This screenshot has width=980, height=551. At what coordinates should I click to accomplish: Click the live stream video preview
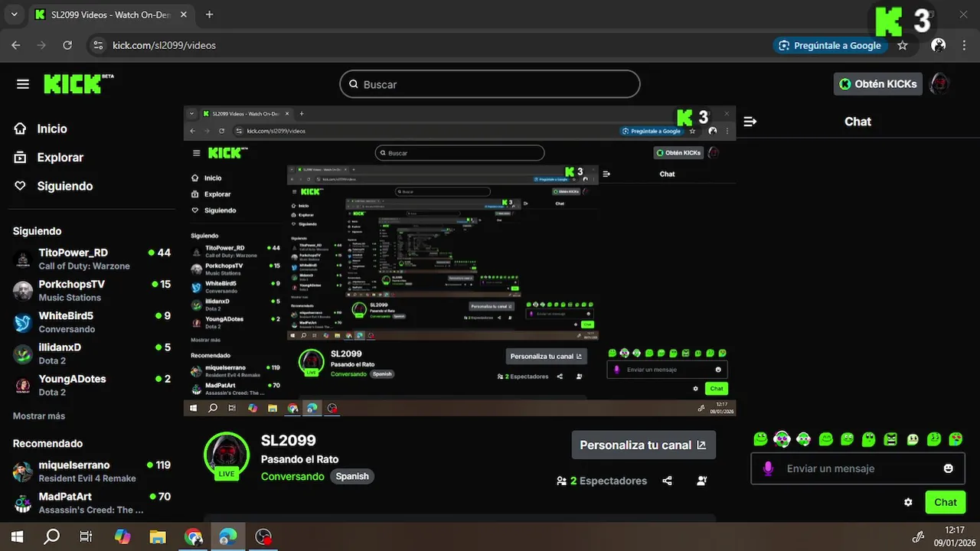pyautogui.click(x=459, y=261)
